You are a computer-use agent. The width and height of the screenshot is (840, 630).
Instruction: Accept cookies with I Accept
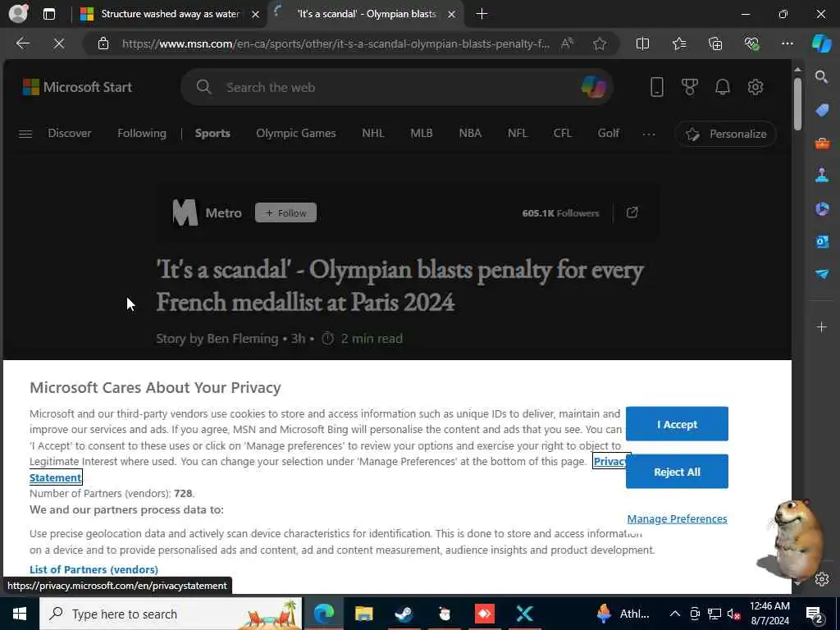point(677,424)
